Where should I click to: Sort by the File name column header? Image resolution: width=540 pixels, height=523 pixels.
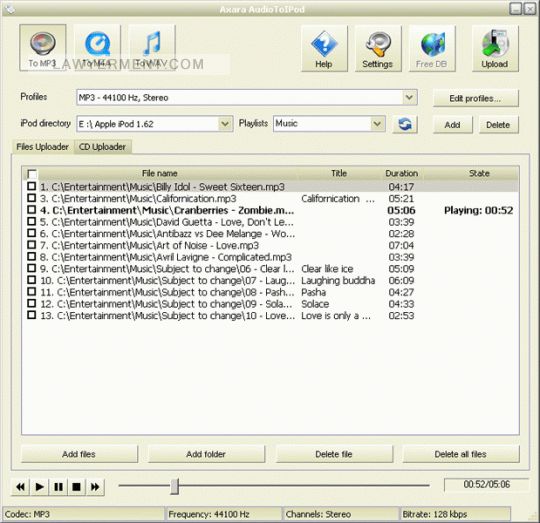(x=160, y=173)
